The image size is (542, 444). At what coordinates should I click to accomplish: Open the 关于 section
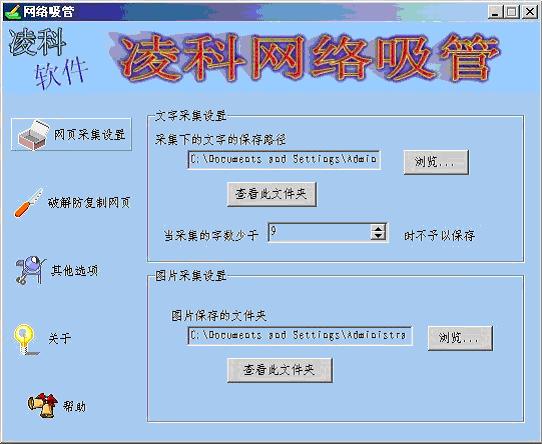click(x=42, y=339)
